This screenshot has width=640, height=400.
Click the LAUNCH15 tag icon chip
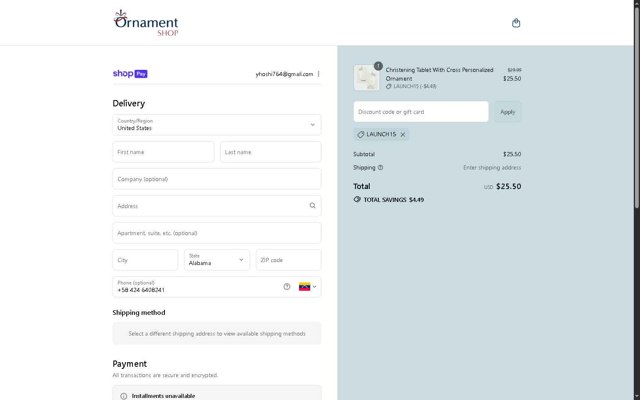click(x=360, y=134)
